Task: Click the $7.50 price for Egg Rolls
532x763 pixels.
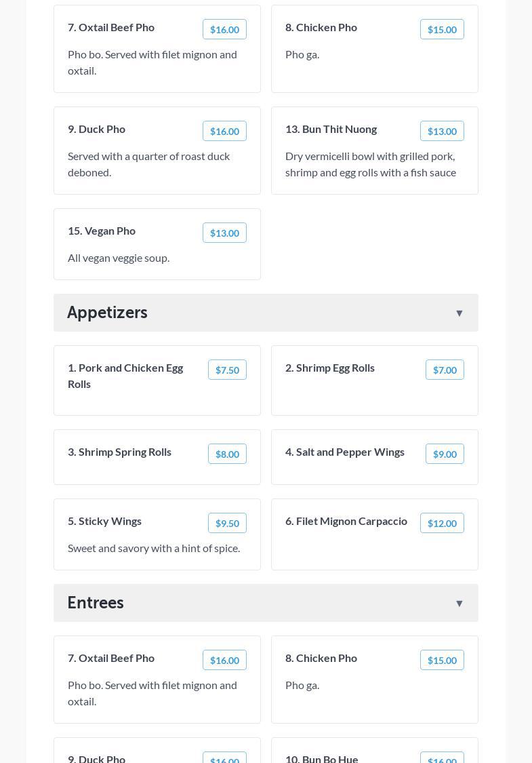Action: pyautogui.click(x=227, y=370)
